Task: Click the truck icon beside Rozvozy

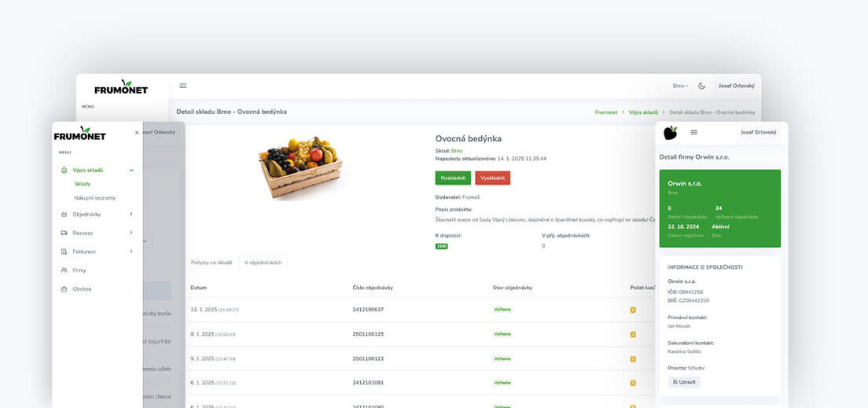Action: pos(64,233)
